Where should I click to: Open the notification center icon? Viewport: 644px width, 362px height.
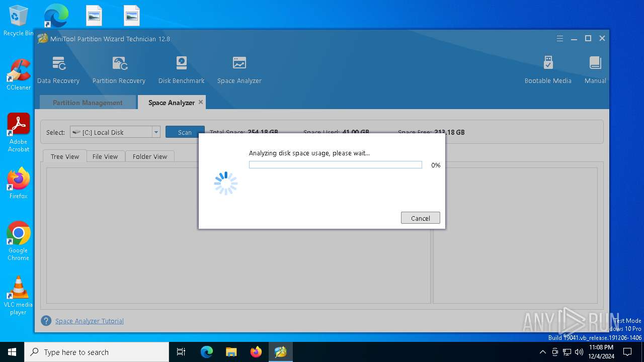627,352
